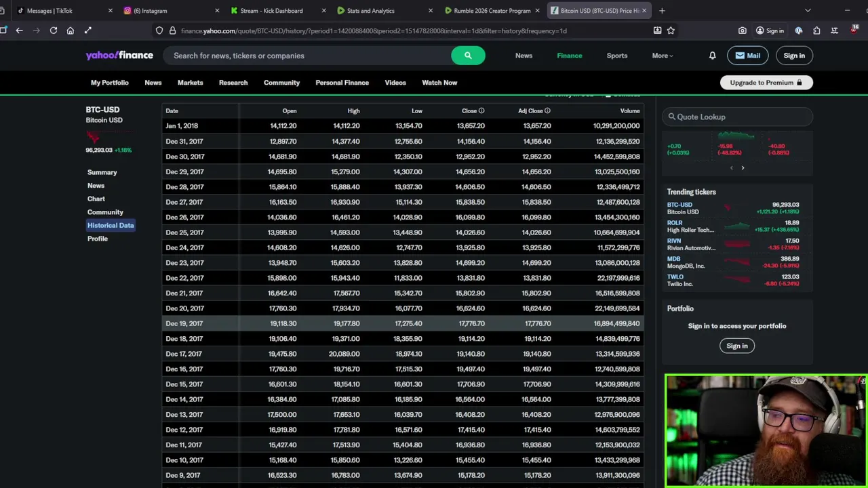Open Summary in left sidebar
The image size is (868, 488).
coord(102,172)
